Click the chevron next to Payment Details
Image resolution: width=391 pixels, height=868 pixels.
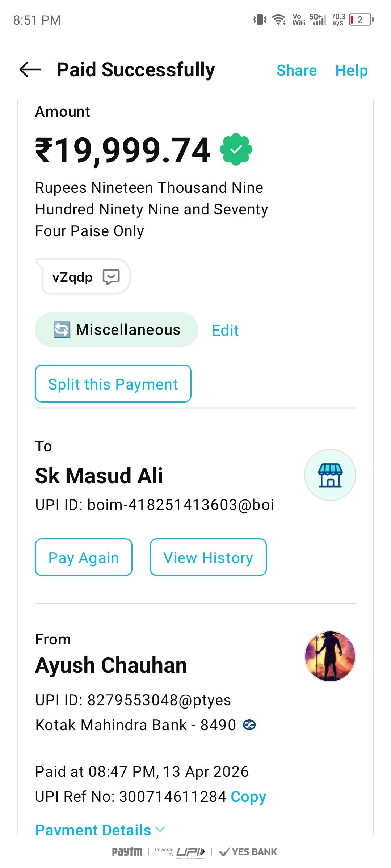pyautogui.click(x=160, y=829)
